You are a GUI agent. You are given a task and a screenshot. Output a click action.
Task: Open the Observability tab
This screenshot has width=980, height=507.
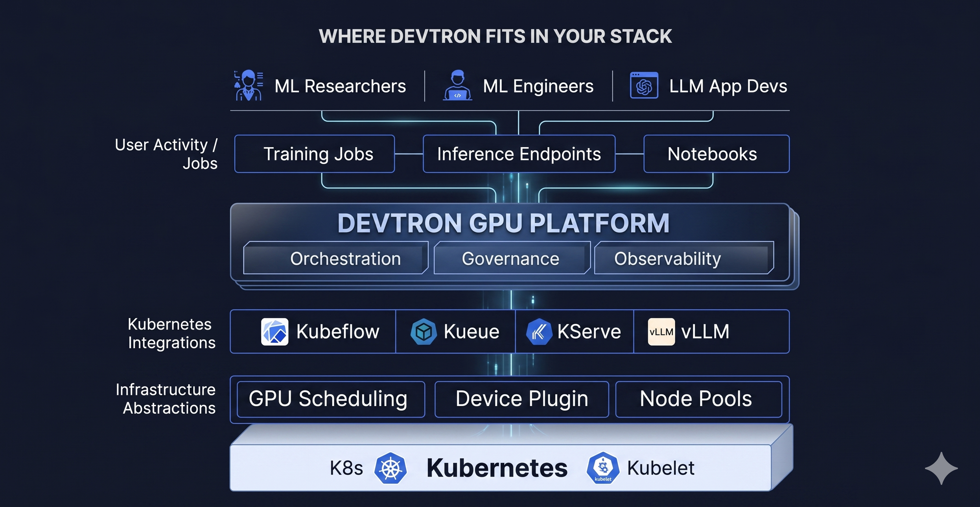[684, 258]
